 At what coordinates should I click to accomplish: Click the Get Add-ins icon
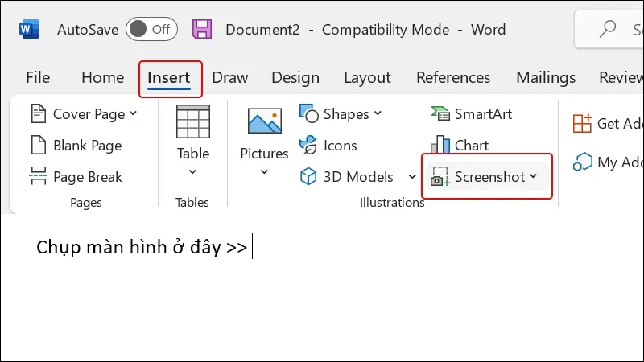click(582, 123)
